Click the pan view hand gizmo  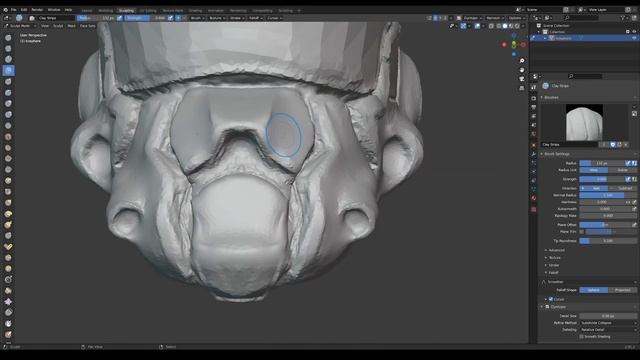pyautogui.click(x=522, y=70)
